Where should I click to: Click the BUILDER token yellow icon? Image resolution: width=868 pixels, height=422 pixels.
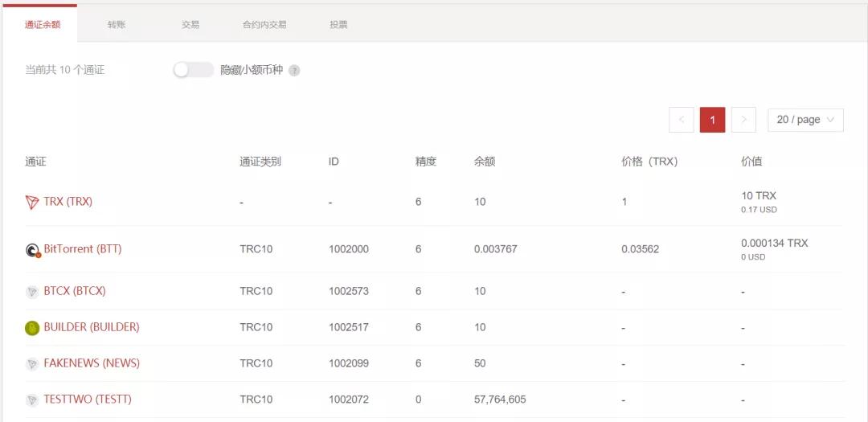tap(32, 328)
